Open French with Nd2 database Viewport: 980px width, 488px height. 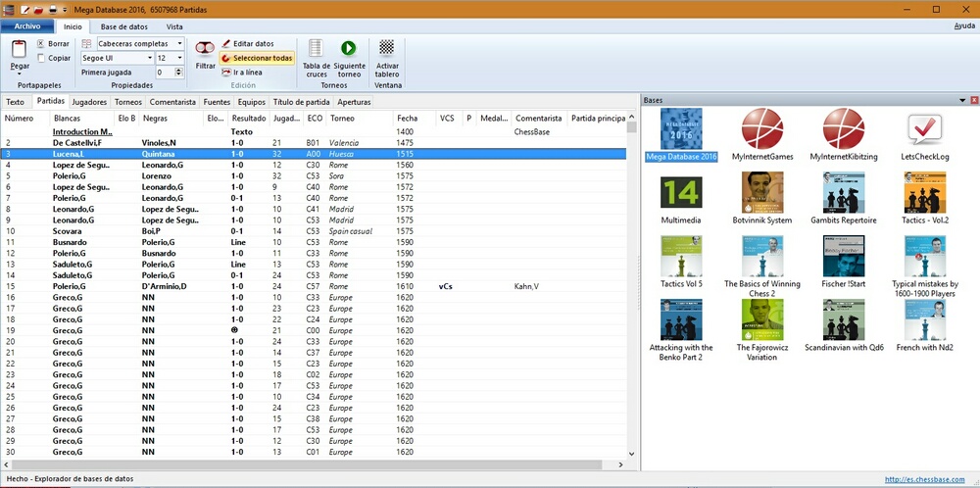pos(925,319)
